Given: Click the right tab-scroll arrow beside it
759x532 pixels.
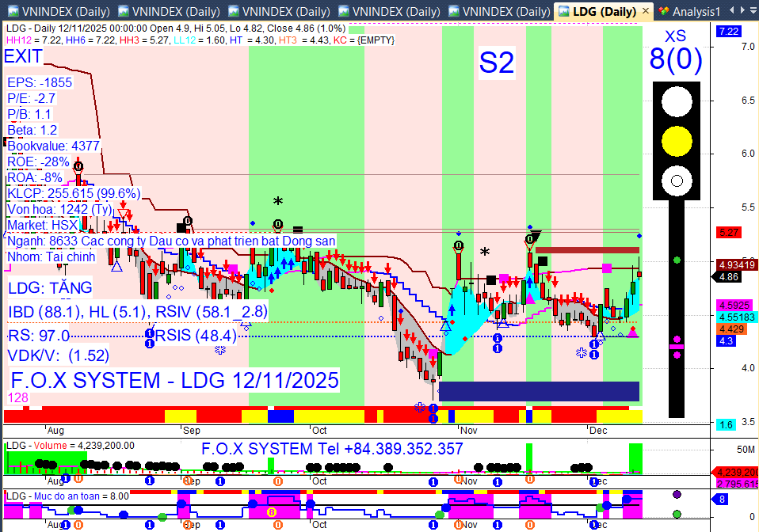Looking at the screenshot, I should click(743, 9).
